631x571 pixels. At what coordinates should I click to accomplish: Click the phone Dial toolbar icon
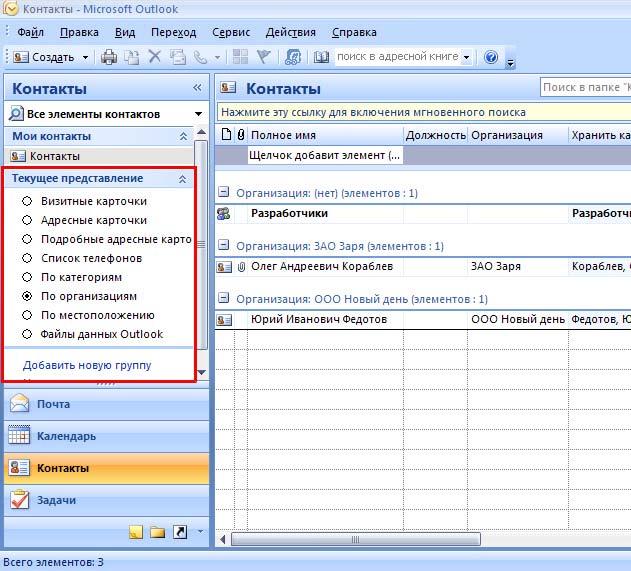pyautogui.click(x=200, y=57)
